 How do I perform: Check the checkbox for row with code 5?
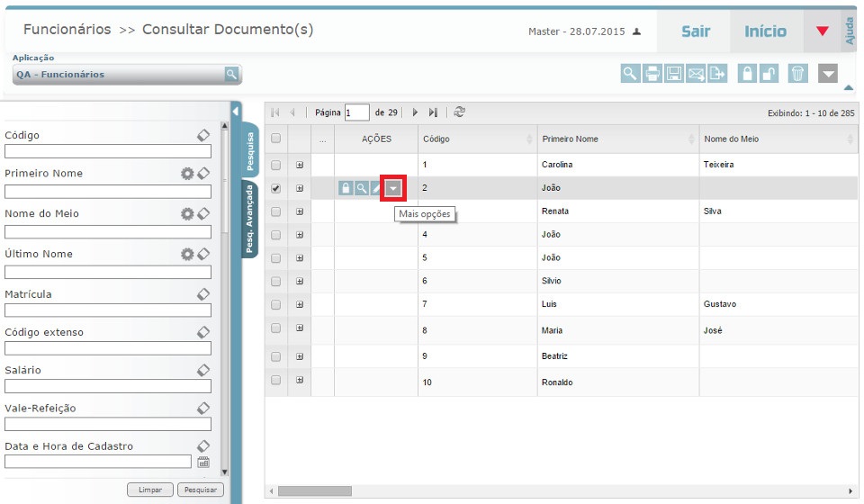275,257
